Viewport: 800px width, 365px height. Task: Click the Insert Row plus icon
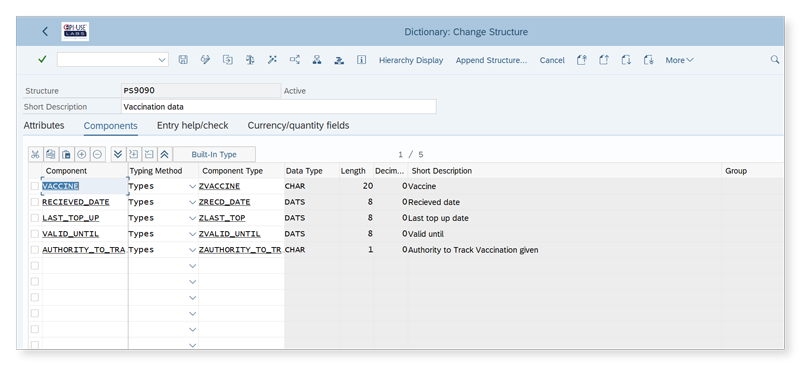[82, 154]
